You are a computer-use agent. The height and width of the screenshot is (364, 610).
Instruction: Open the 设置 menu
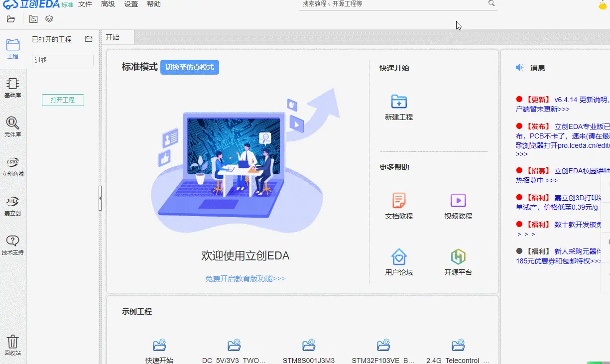pyautogui.click(x=131, y=4)
